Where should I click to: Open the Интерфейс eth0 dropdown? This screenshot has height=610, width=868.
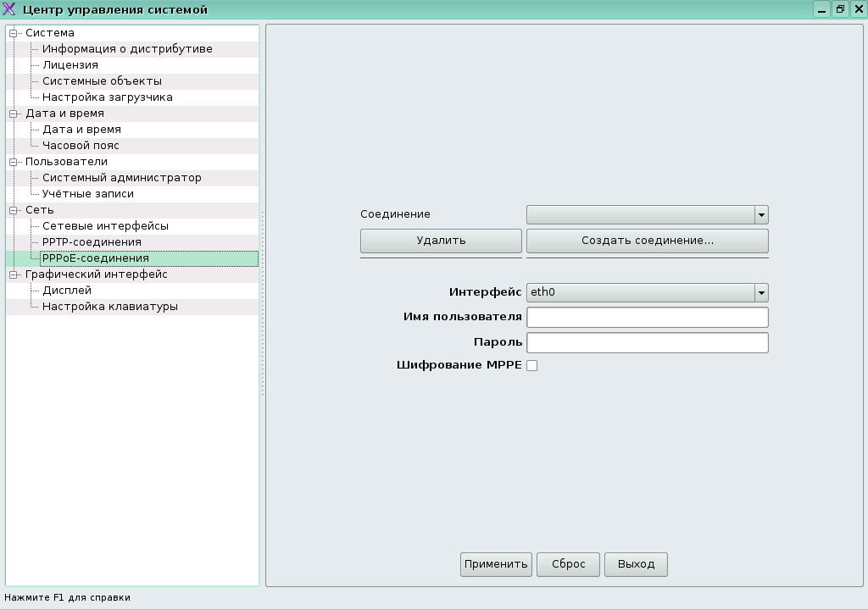(x=760, y=293)
